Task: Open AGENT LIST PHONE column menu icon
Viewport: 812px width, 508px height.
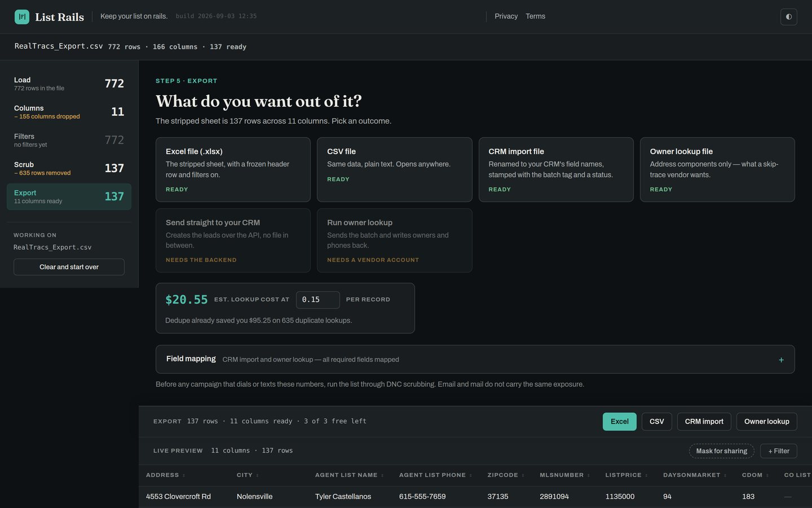Action: 470,475
